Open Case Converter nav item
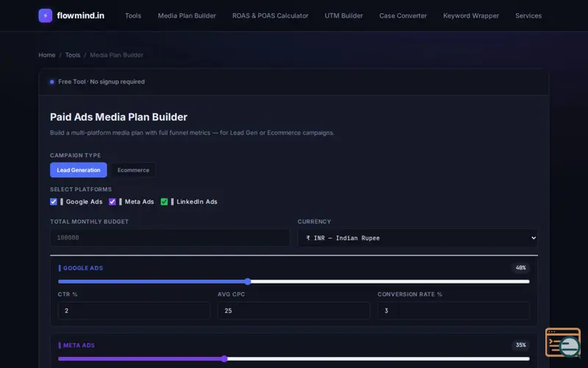Screen dimensions: 588x368 point(403,15)
